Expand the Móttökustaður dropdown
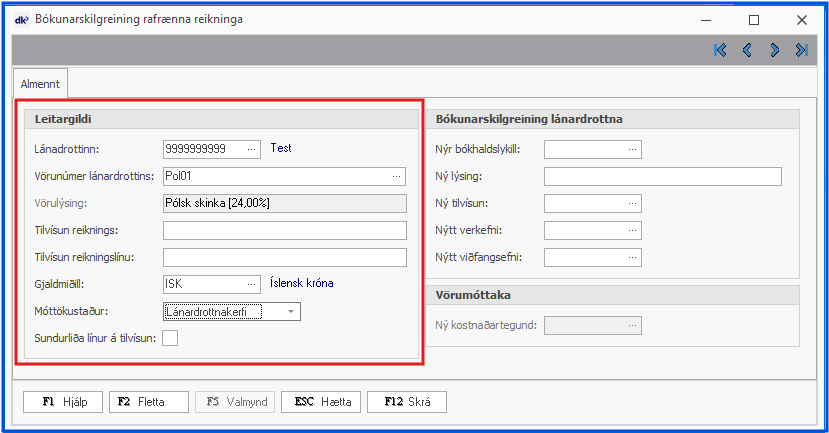The height and width of the screenshot is (433, 829). (290, 311)
